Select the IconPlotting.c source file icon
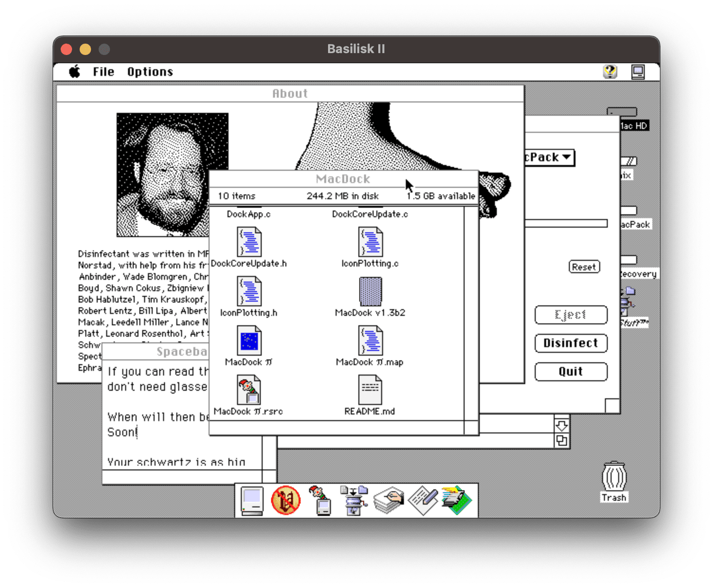The width and height of the screenshot is (713, 588). click(x=370, y=242)
